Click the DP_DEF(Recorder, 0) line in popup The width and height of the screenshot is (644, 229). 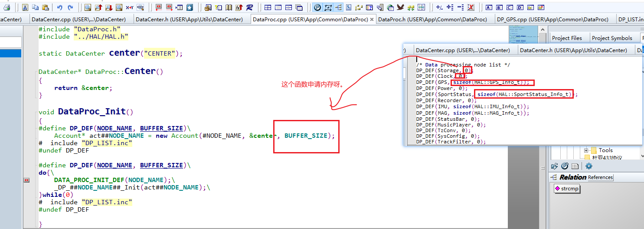447,100
